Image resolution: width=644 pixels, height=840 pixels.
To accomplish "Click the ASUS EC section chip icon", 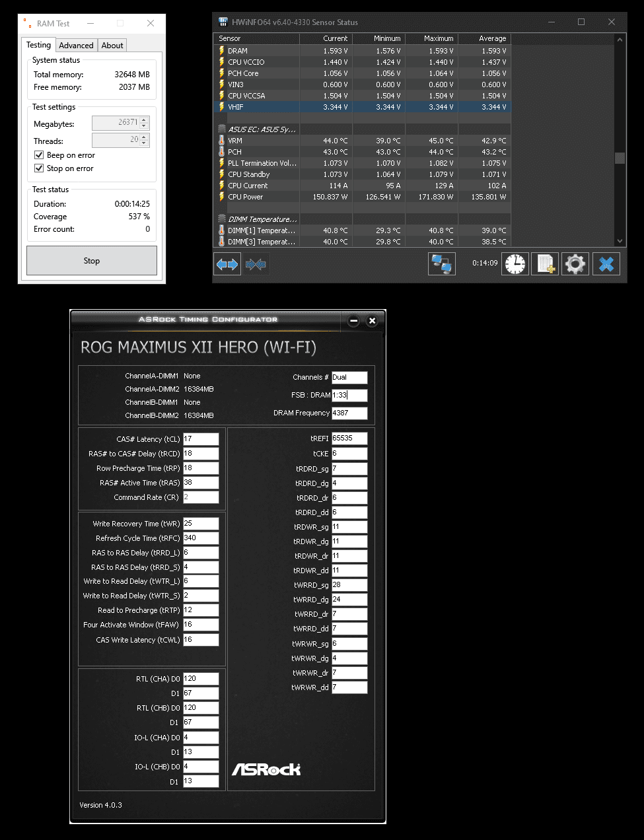I will [x=222, y=129].
